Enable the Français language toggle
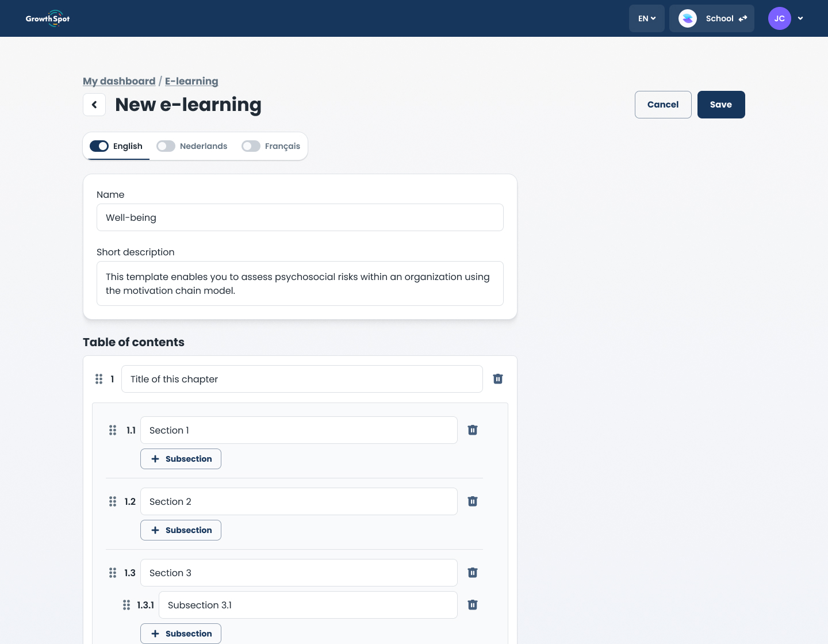The image size is (828, 644). [x=251, y=146]
